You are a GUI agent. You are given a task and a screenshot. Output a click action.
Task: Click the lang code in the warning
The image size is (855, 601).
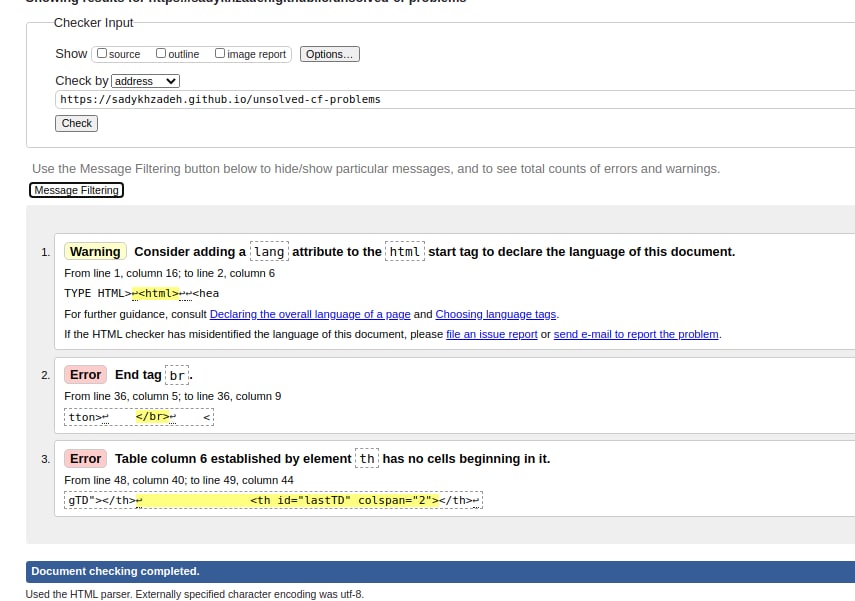pyautogui.click(x=269, y=251)
